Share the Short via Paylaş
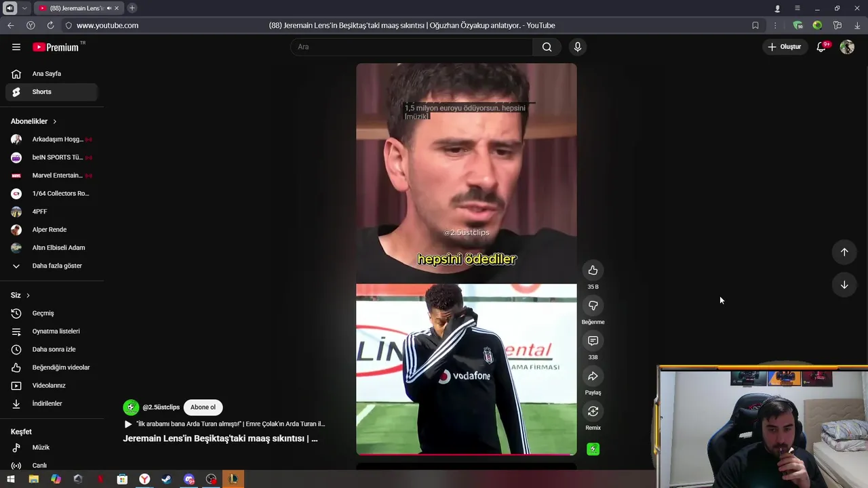This screenshot has width=868, height=488. 593,376
